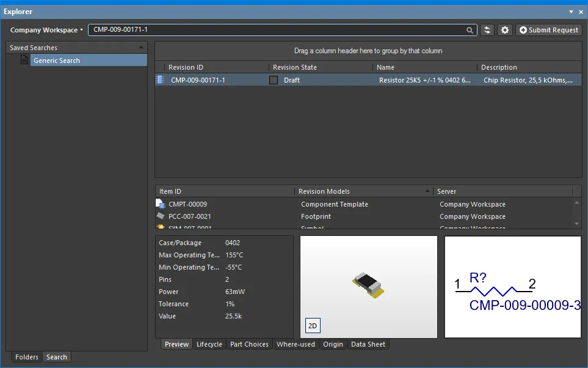588x368 pixels.
Task: Click the search magnifier icon in the search field
Action: pos(470,30)
